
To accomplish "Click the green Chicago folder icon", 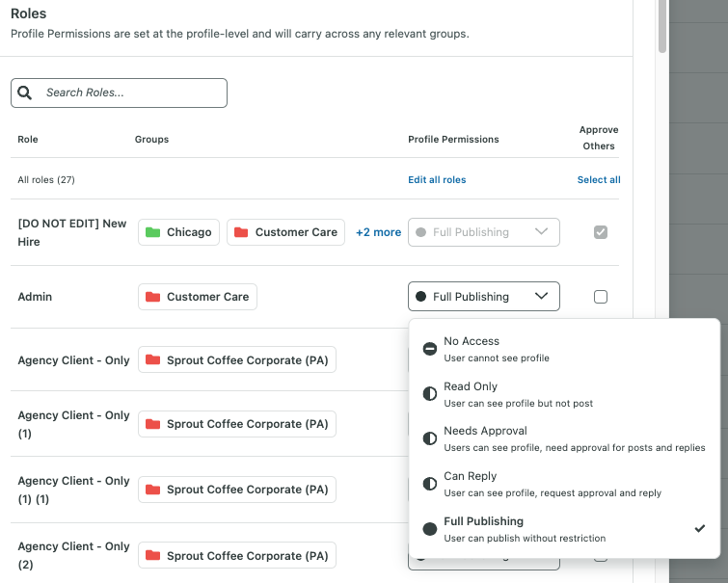I will (x=152, y=232).
